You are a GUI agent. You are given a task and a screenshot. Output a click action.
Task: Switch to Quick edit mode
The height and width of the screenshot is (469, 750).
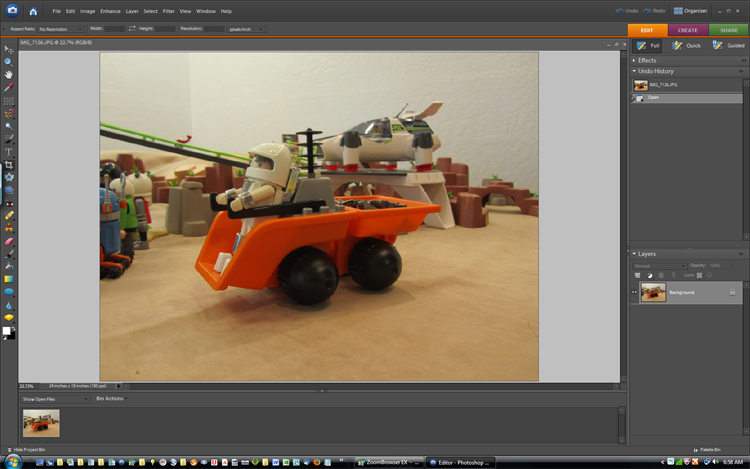(x=687, y=45)
